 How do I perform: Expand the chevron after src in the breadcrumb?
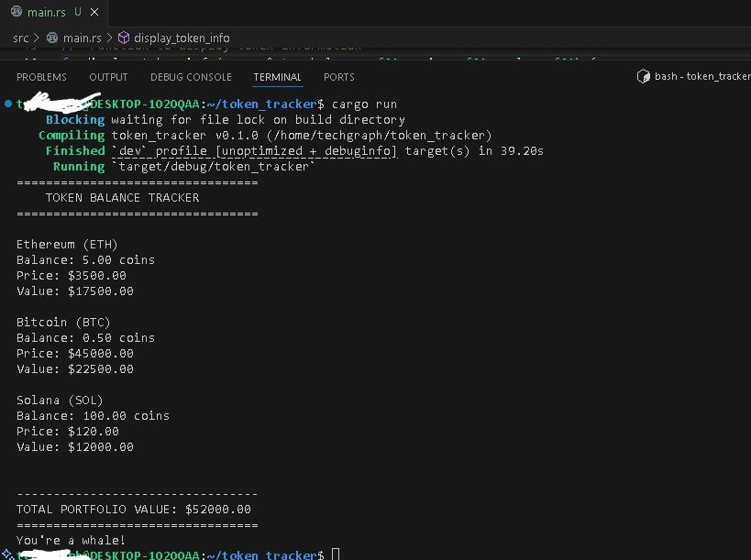tap(34, 38)
